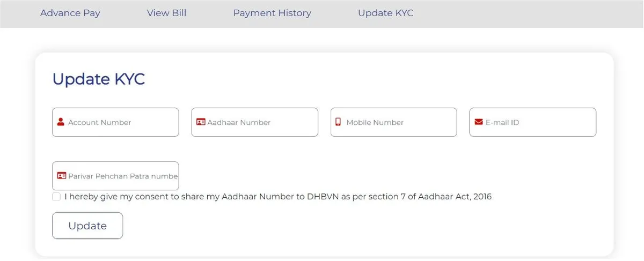Click the Update KYC page heading
644x261 pixels.
click(99, 79)
